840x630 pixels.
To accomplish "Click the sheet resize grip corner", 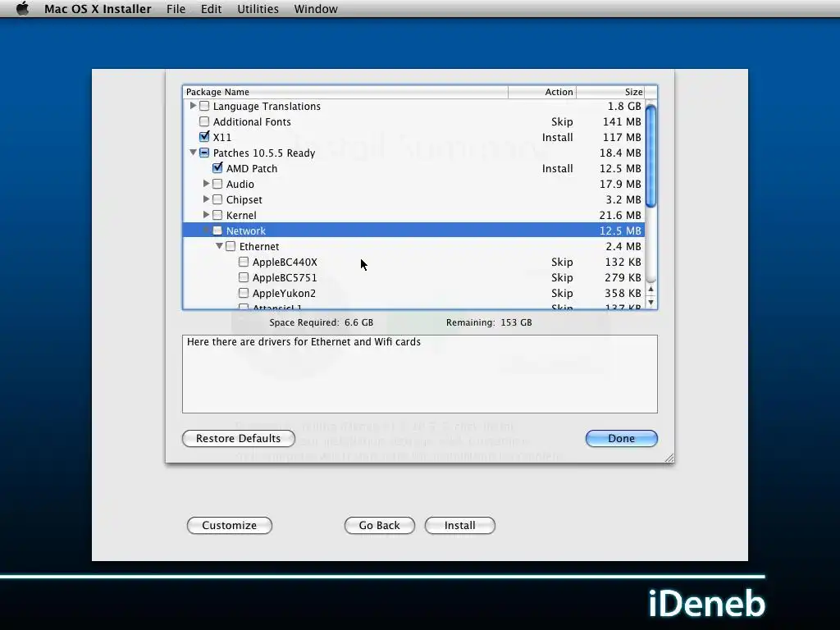I will (669, 458).
